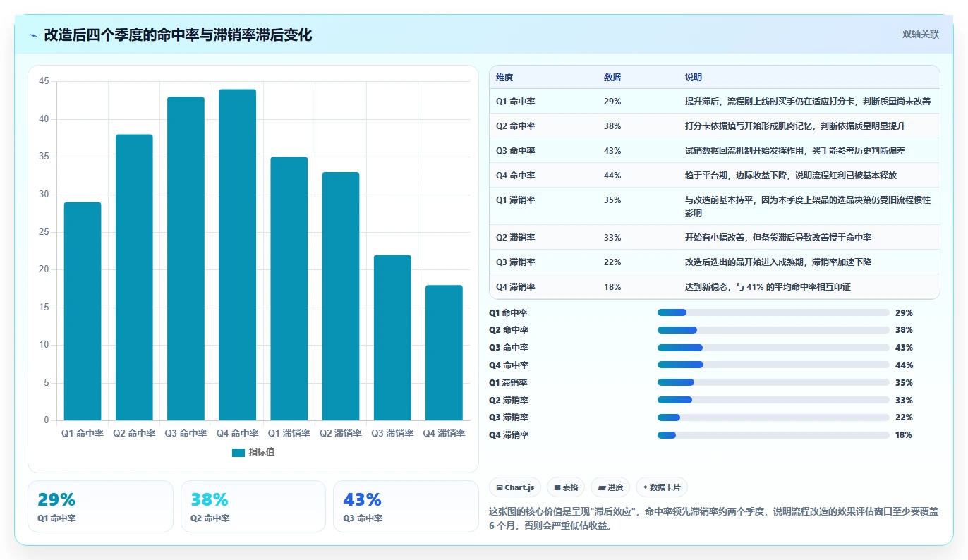Click the description starting 趋于平台期
This screenshot has height=560, width=968.
(x=791, y=176)
